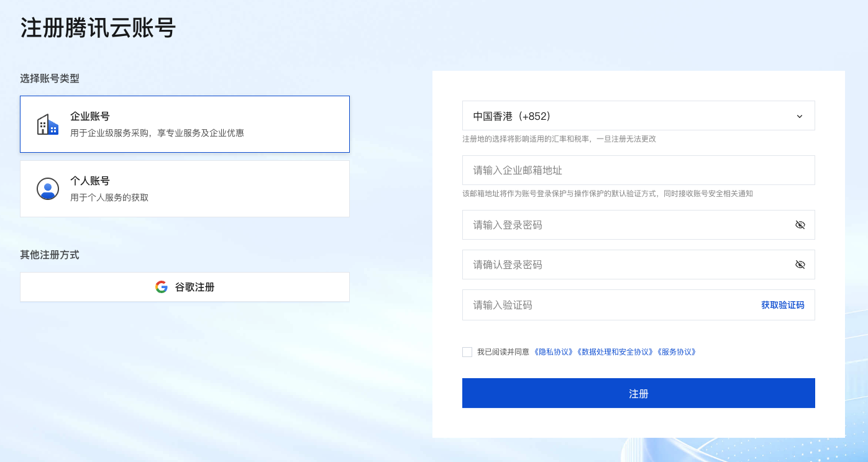
Task: Focus the 请确认登录密码 confirm field
Action: pos(639,265)
